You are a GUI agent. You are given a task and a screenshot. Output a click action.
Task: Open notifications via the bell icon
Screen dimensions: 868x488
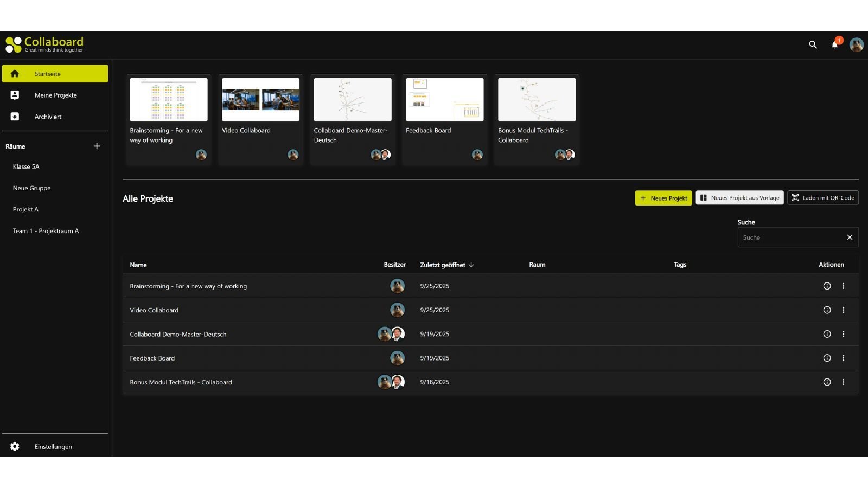click(x=835, y=44)
